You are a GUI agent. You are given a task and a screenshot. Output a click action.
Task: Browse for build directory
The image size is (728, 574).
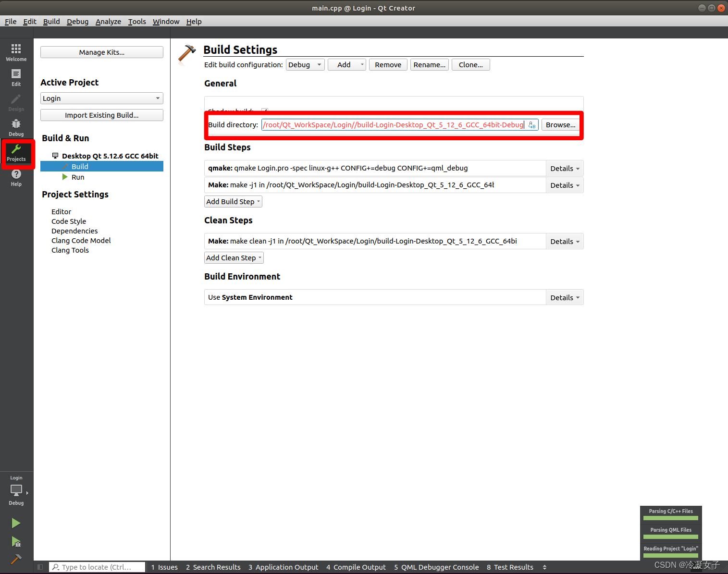(560, 125)
